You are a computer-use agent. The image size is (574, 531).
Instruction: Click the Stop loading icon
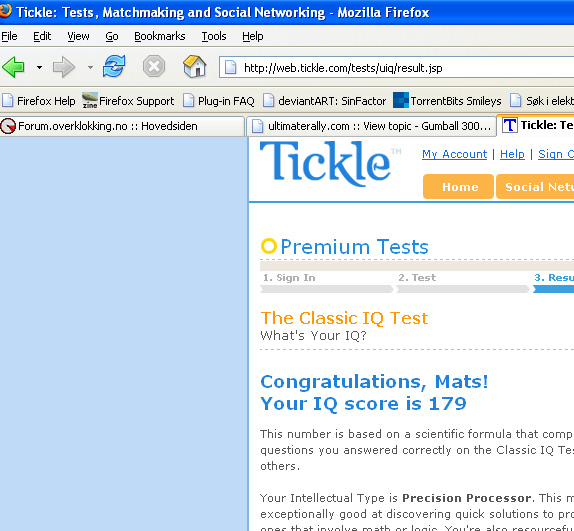click(154, 67)
